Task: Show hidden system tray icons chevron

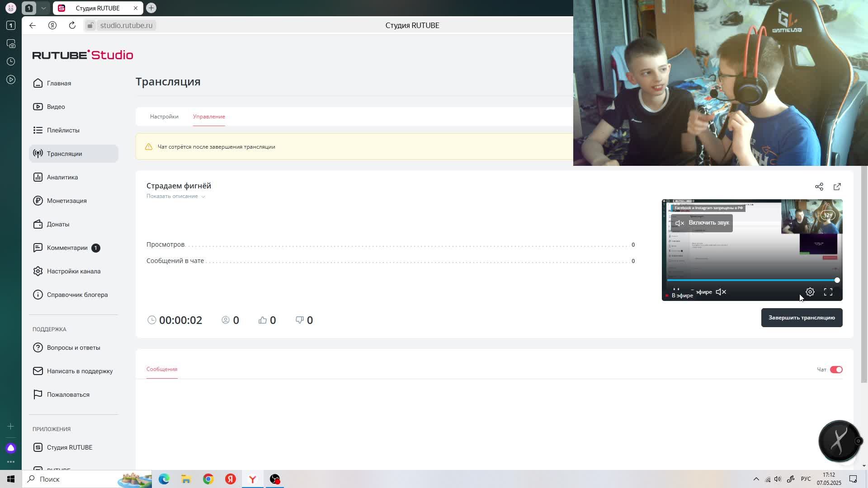Action: coord(756,479)
